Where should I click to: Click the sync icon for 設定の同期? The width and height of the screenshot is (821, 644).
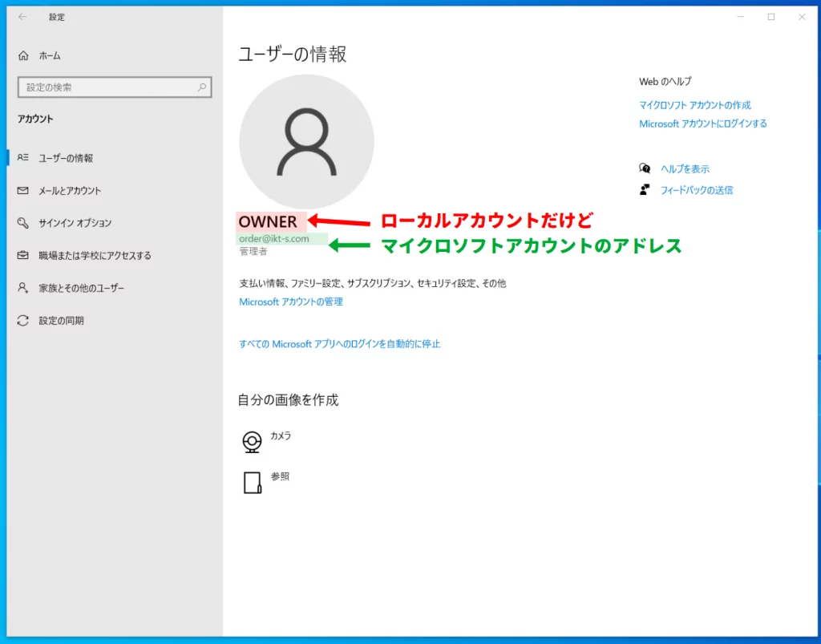tap(23, 321)
